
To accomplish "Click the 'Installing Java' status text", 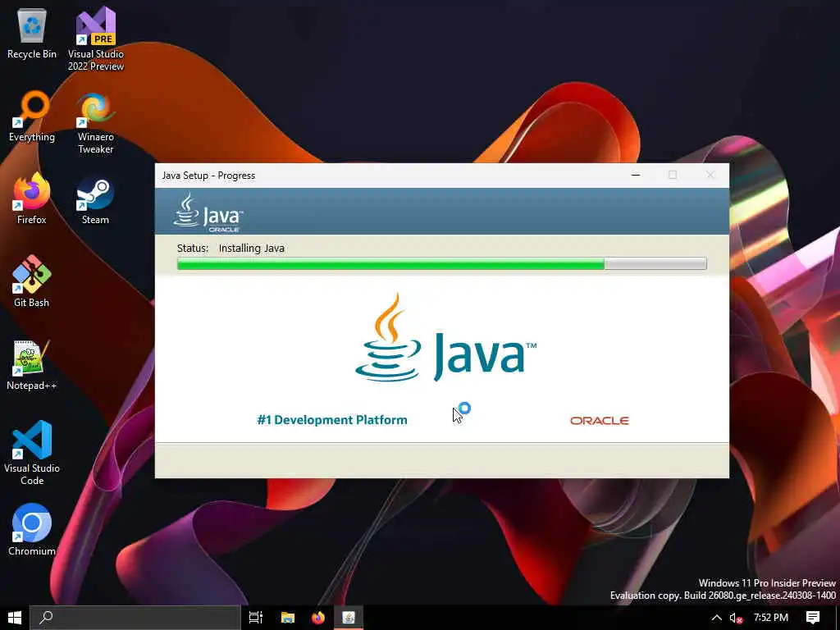I will (x=251, y=248).
